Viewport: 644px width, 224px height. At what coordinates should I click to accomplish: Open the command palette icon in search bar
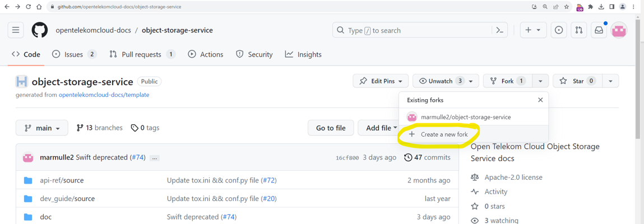click(x=499, y=30)
